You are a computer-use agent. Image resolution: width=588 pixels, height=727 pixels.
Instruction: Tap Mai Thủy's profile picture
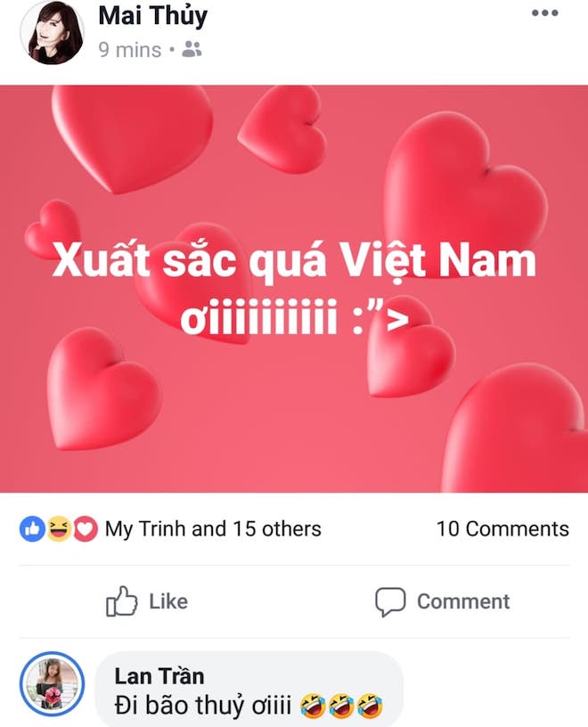(x=52, y=32)
